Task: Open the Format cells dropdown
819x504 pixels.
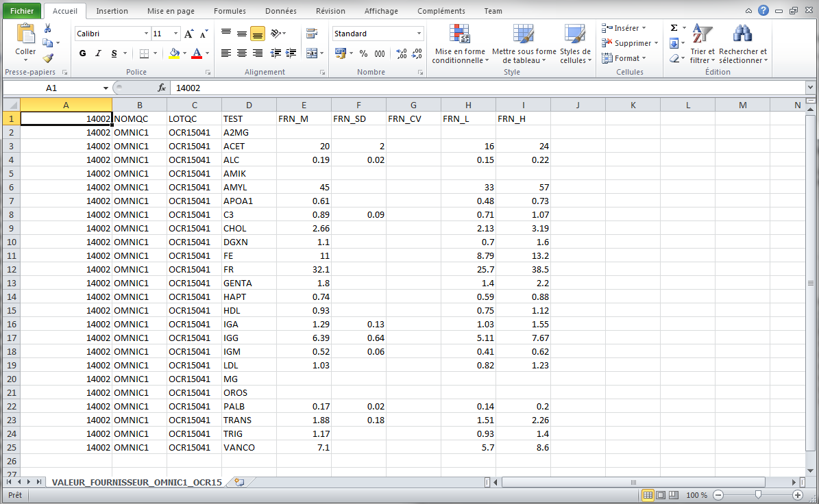Action: pos(624,58)
